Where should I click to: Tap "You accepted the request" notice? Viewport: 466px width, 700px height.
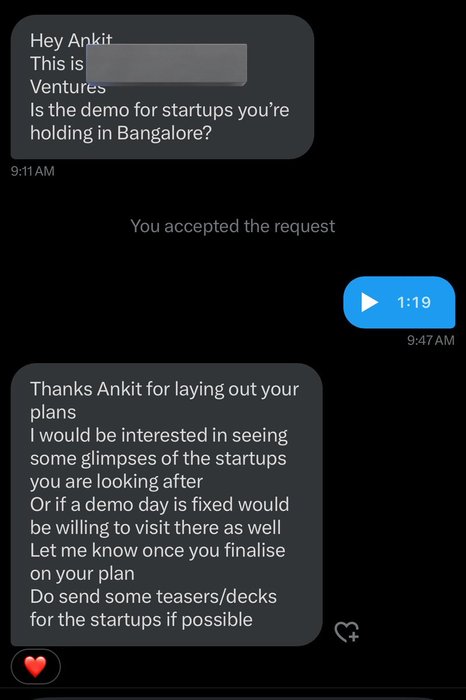(x=233, y=226)
